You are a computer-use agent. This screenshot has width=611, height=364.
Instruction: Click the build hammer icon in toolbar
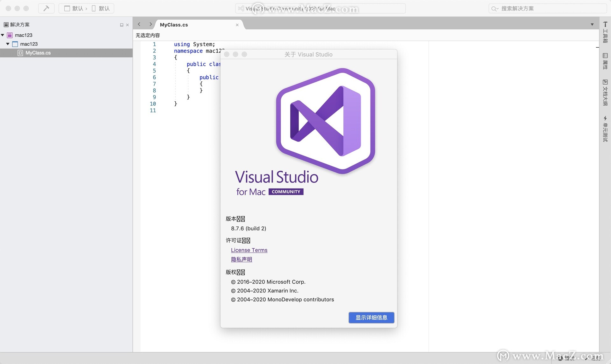pyautogui.click(x=46, y=8)
